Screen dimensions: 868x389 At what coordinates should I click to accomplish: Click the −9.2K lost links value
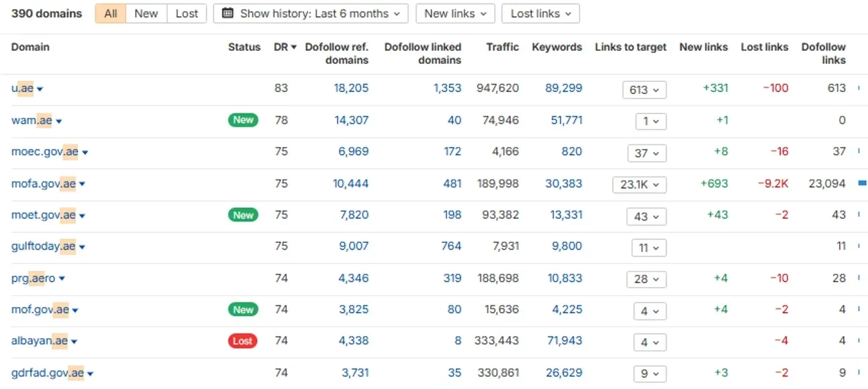(773, 183)
